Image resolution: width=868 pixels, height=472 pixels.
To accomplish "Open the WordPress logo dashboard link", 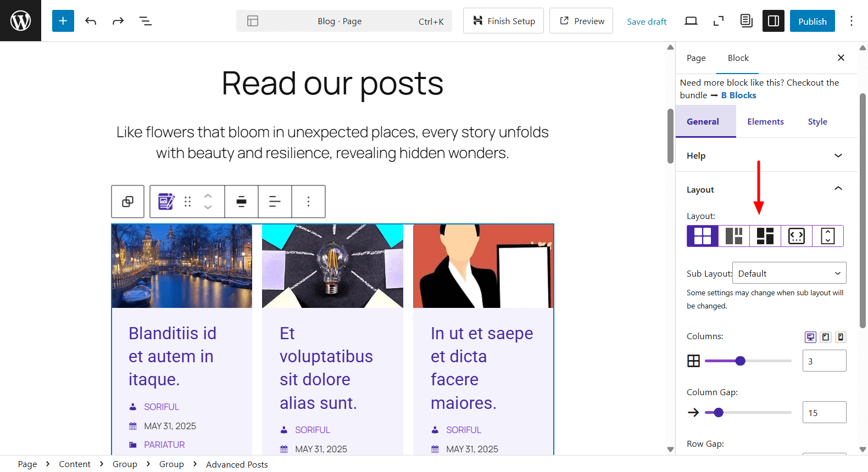I will (x=20, y=20).
